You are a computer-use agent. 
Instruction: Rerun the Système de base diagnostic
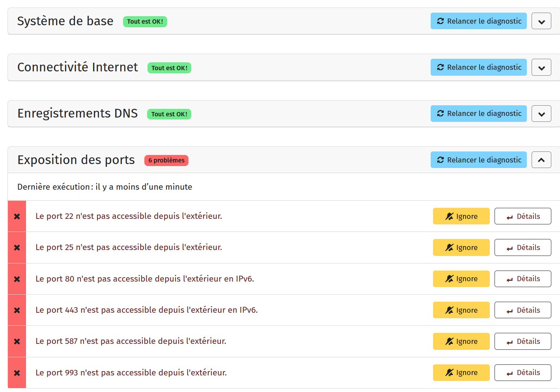[x=478, y=21]
